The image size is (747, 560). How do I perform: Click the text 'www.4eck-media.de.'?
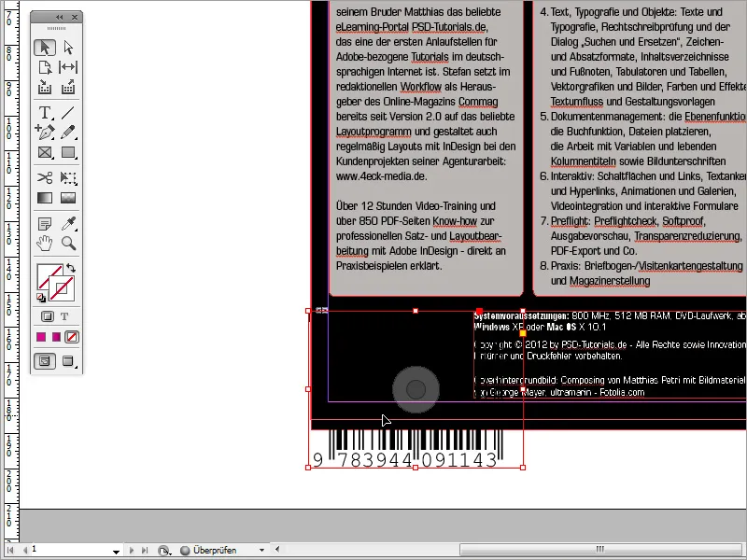[382, 176]
